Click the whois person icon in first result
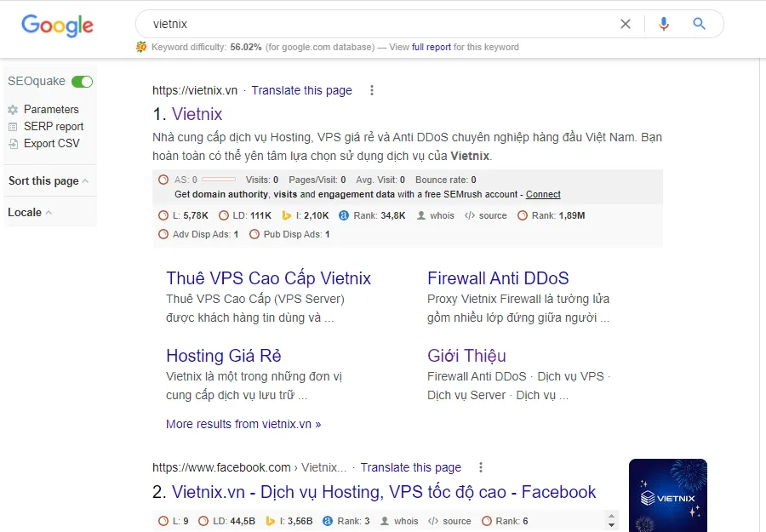Viewport: 766px width, 532px height. [421, 215]
